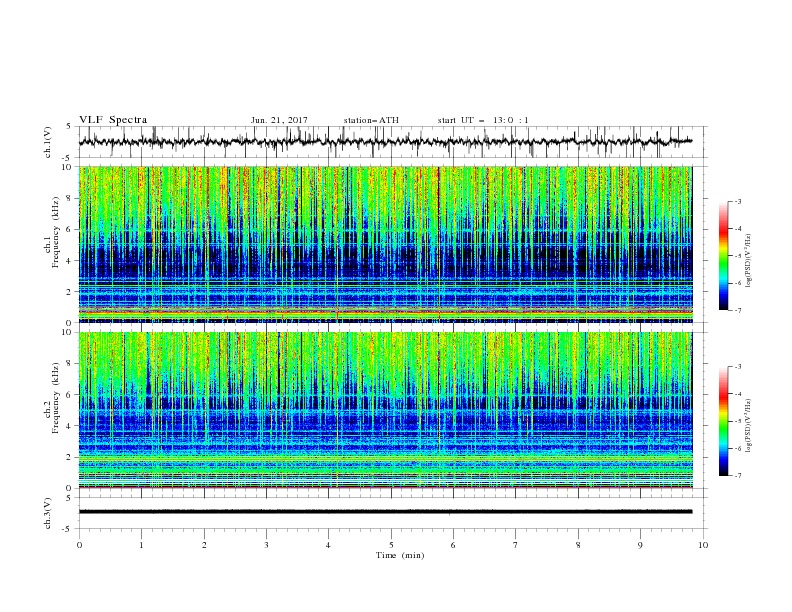Click the "2" kHz tick of ch.1 spectrogram
792x612 pixels.
coord(70,291)
